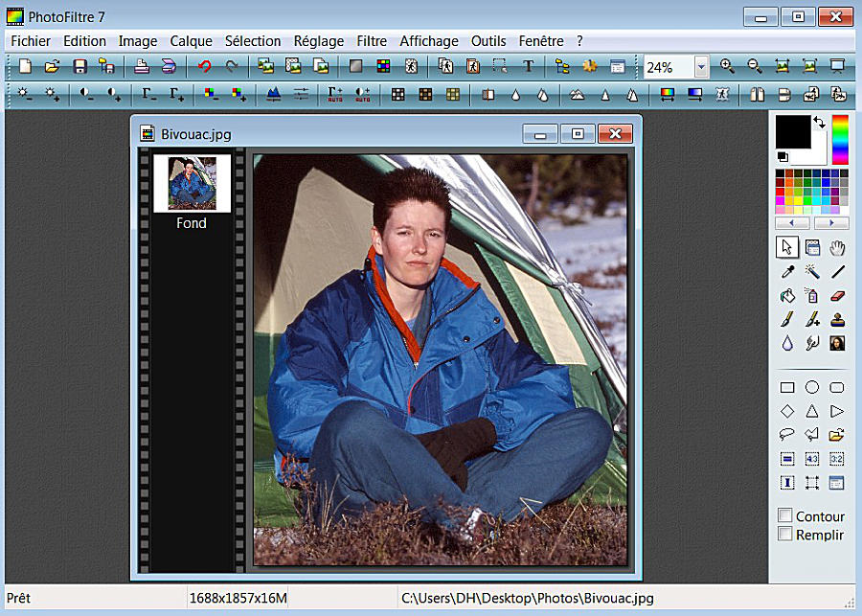This screenshot has height=616, width=862.
Task: Enable the Contour checkbox
Action: 785,516
